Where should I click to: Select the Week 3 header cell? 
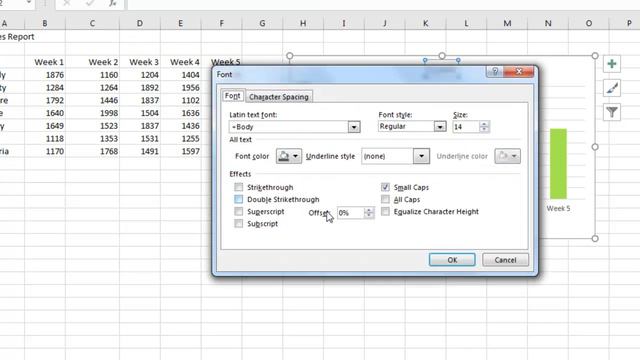coord(140,62)
